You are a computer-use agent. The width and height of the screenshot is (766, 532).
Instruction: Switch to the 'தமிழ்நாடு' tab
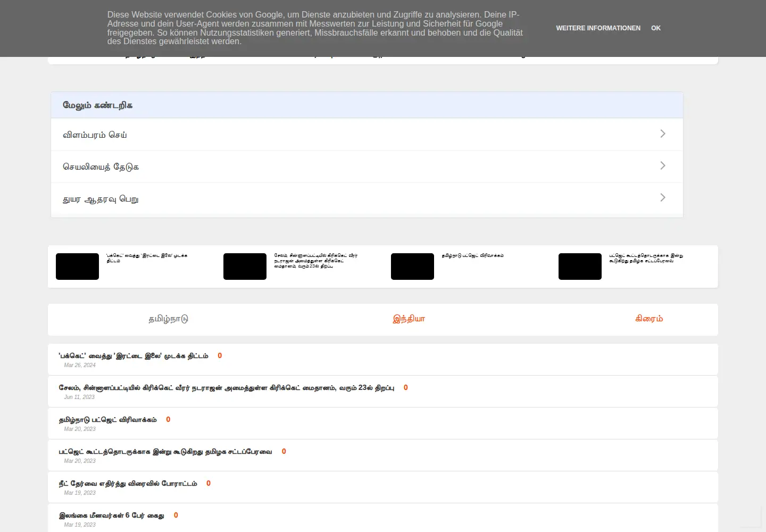[x=168, y=319]
